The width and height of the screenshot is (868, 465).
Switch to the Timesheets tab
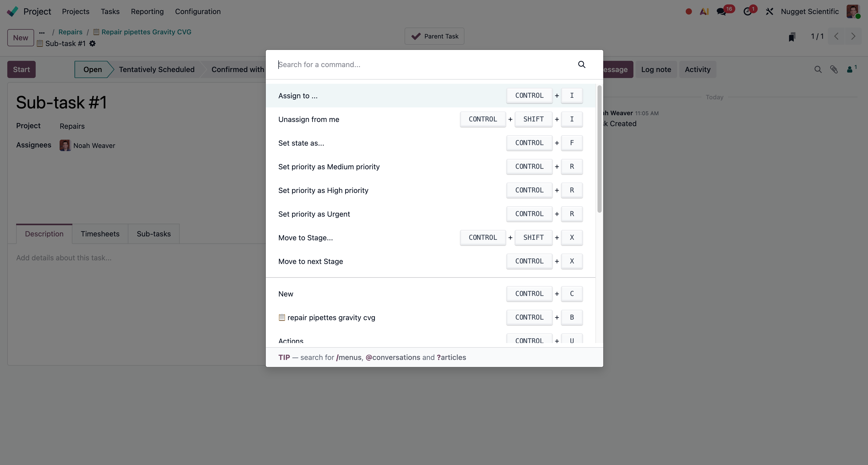point(100,234)
